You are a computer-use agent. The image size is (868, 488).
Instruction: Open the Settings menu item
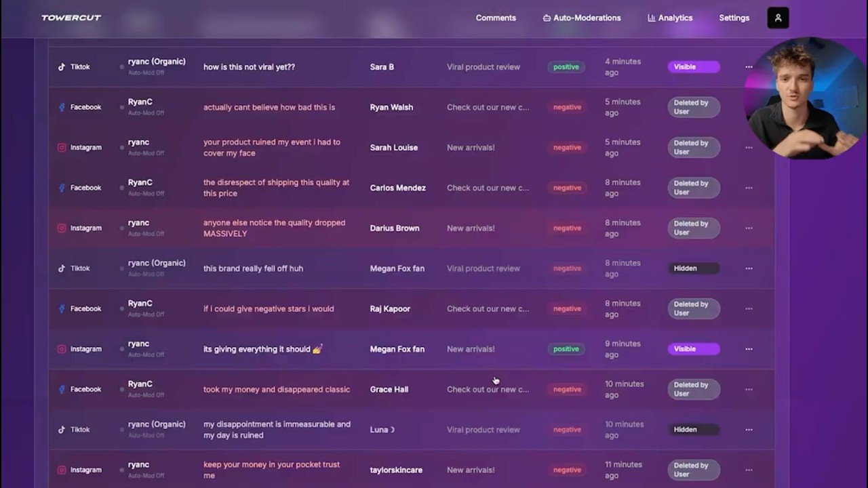[734, 18]
